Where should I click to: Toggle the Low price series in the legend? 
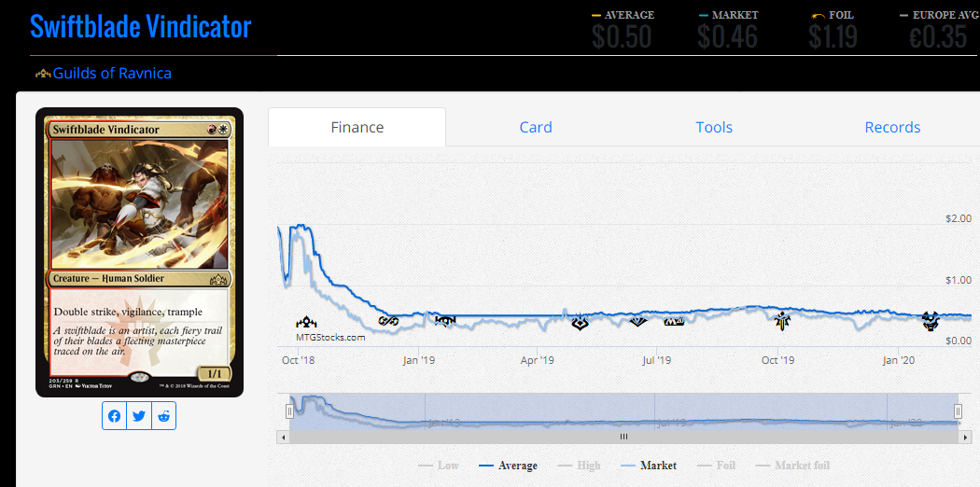pyautogui.click(x=438, y=466)
